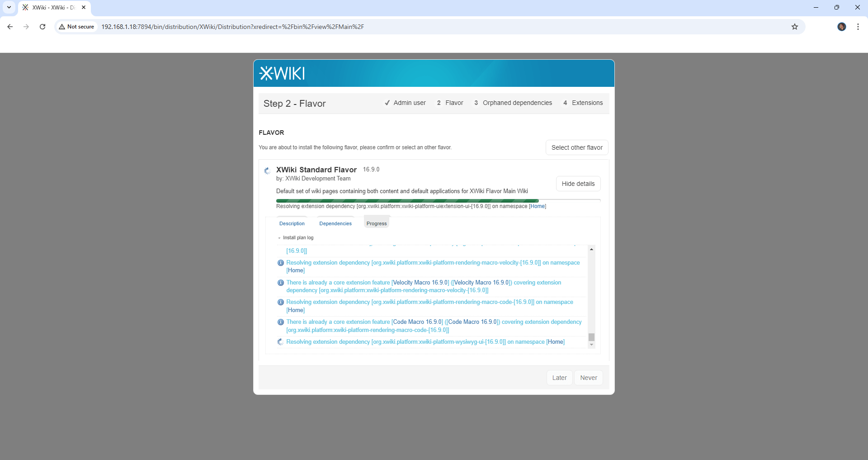Viewport: 868px width, 460px height.
Task: Click the browser address bar URL
Action: pyautogui.click(x=232, y=27)
